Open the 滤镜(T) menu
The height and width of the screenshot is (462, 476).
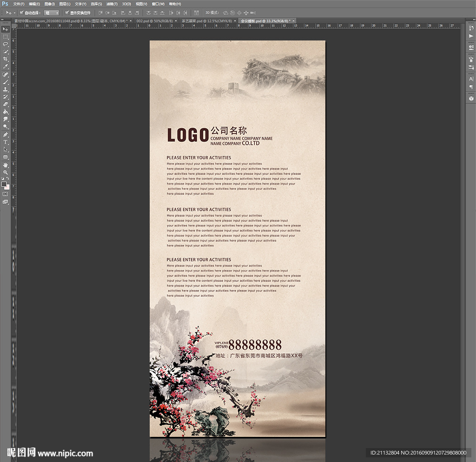112,4
